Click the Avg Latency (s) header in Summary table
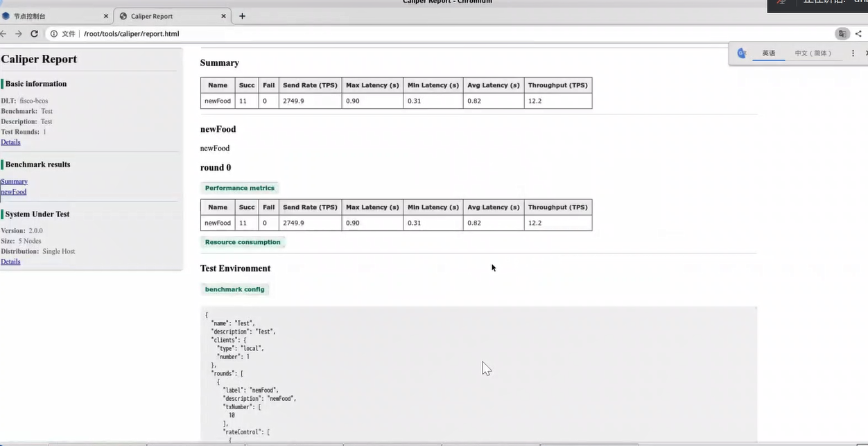Image resolution: width=868 pixels, height=446 pixels. (493, 85)
